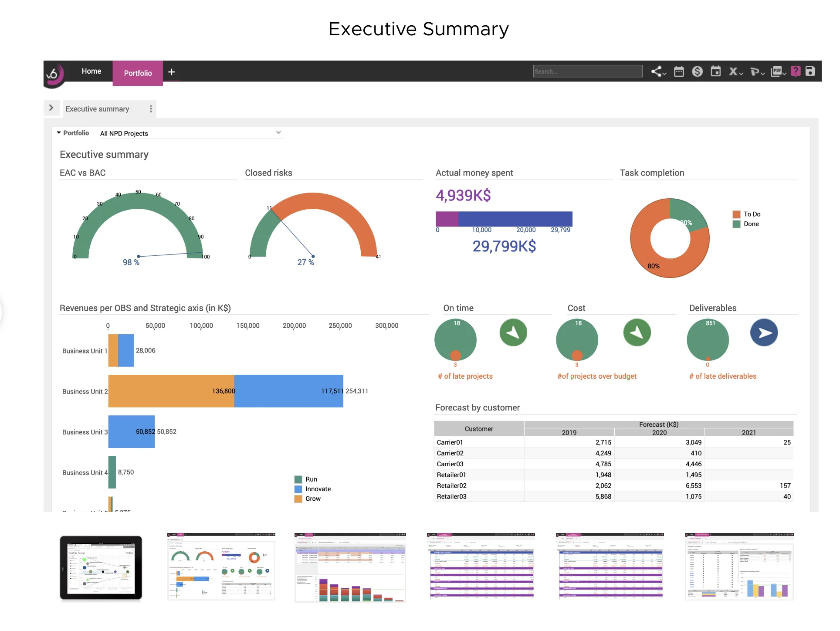Click the dollar currency icon
Viewport: 840px width, 631px height.
(697, 71)
